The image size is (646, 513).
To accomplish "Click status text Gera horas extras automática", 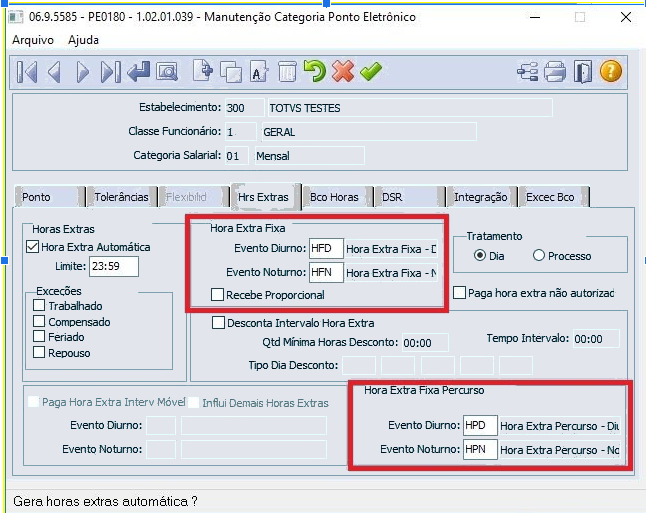I will (105, 501).
